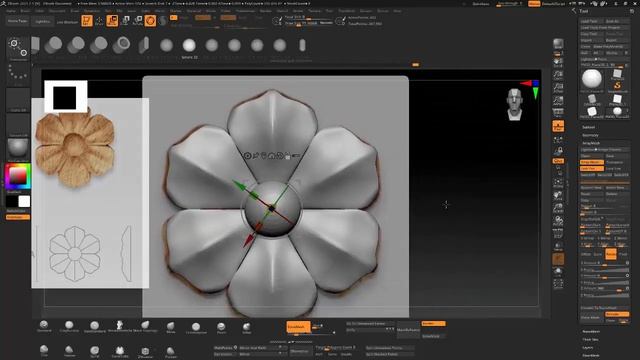Open the Alpha menu
The height and width of the screenshot is (360, 640).
click(x=11, y=11)
